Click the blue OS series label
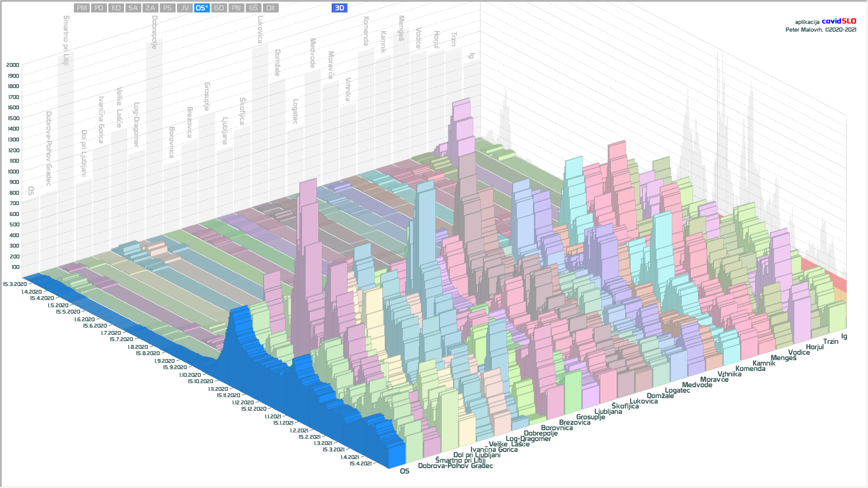The width and height of the screenshot is (868, 488). click(x=405, y=471)
